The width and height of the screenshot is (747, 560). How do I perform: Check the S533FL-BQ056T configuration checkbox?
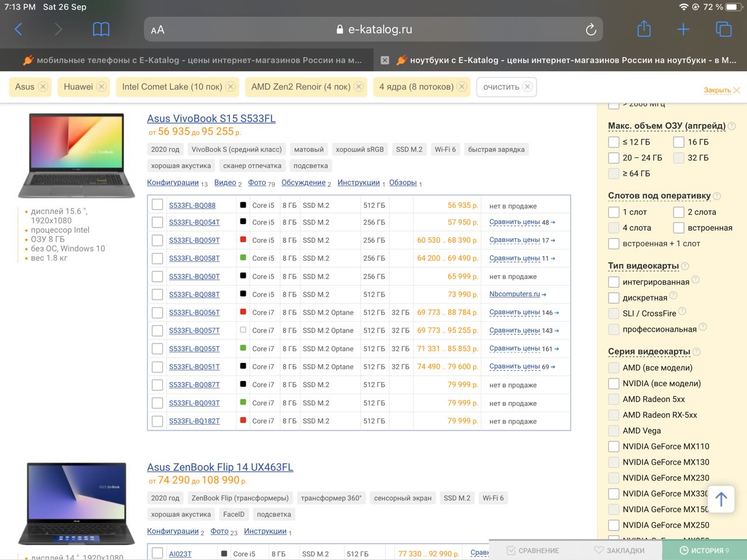click(x=158, y=313)
